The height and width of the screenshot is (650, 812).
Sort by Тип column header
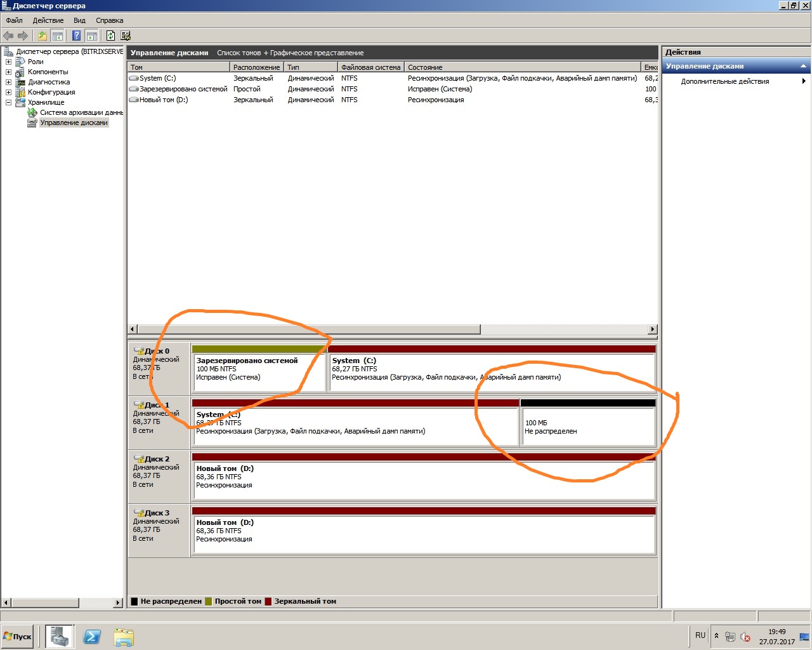tap(311, 67)
